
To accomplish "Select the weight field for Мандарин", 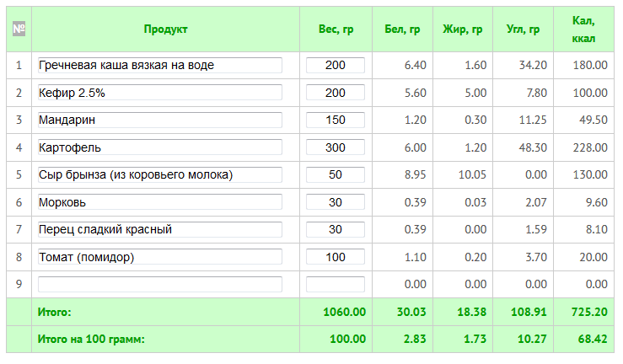I will 336,120.
